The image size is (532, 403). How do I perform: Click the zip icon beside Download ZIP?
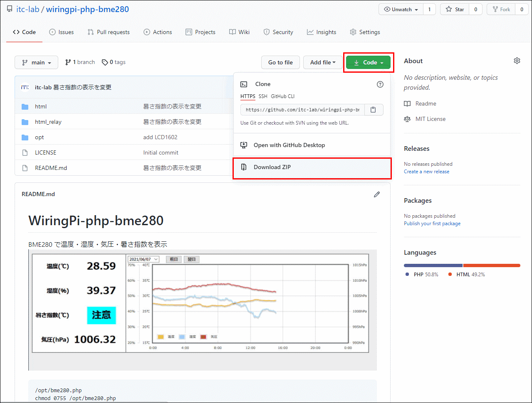[244, 167]
